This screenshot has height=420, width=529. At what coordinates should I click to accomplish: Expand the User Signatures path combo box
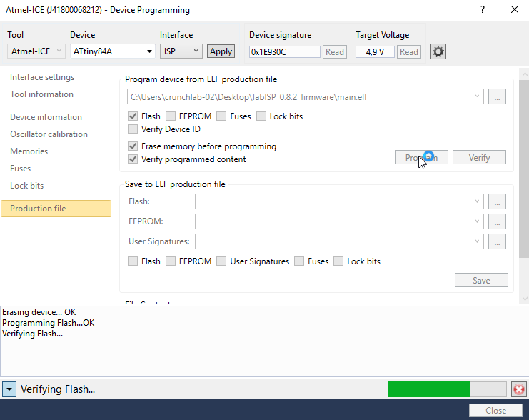[x=477, y=241]
